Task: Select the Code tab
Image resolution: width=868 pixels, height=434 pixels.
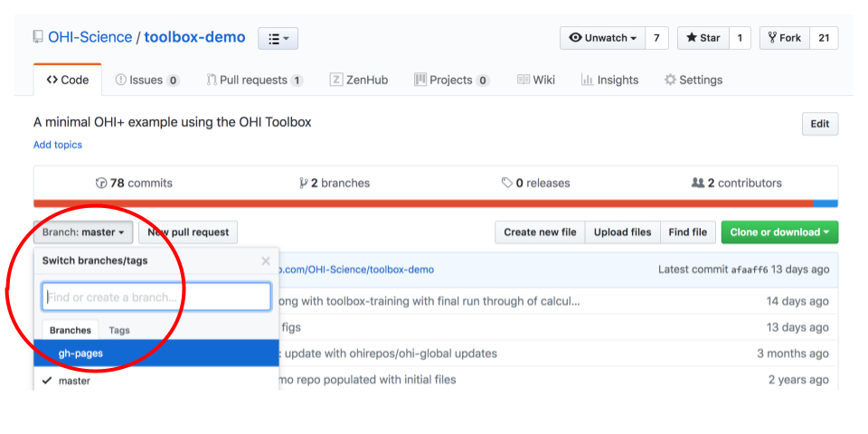Action: click(x=68, y=80)
